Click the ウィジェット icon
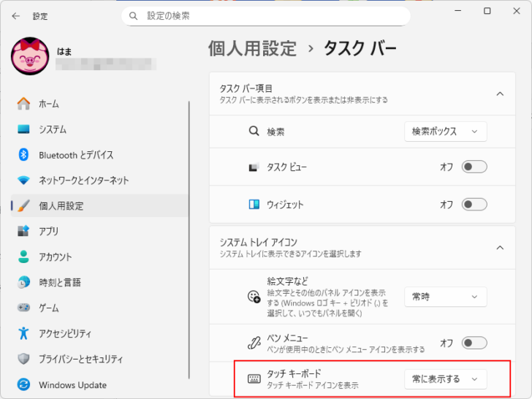This screenshot has width=532, height=399. click(x=254, y=205)
